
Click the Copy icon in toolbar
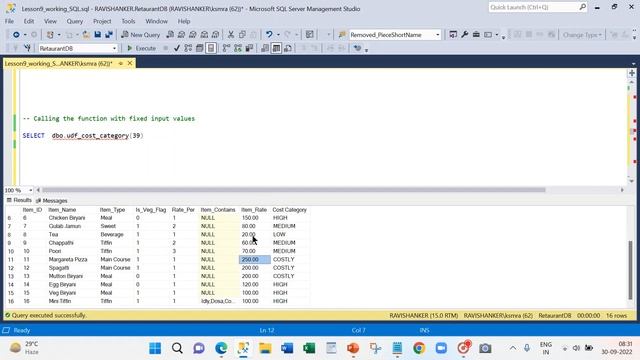pyautogui.click(x=242, y=35)
